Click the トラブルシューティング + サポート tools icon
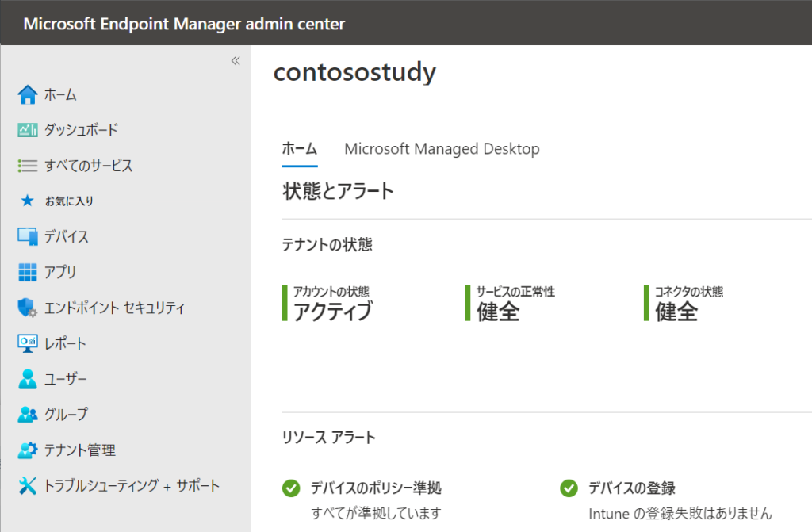This screenshot has width=812, height=532. [28, 486]
